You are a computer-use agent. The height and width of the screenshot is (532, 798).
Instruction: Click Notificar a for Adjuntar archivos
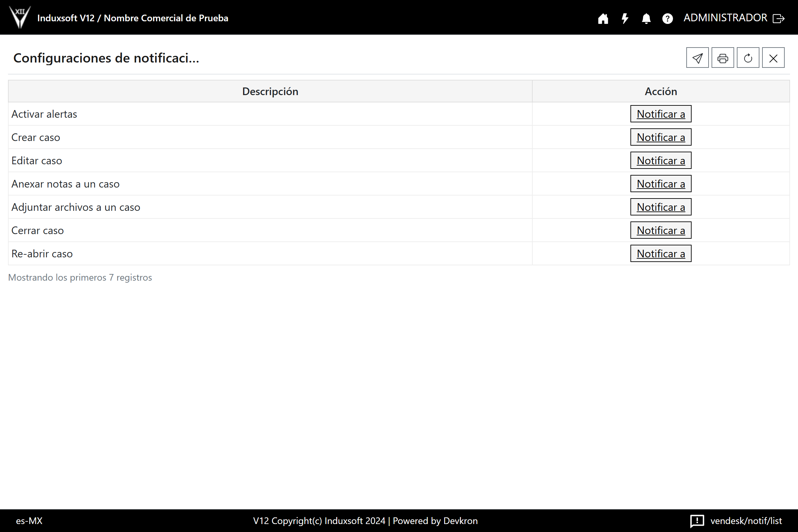tap(661, 207)
